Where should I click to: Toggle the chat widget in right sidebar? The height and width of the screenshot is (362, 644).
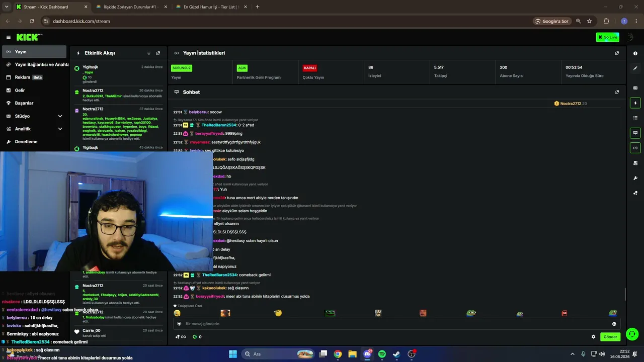tap(635, 133)
